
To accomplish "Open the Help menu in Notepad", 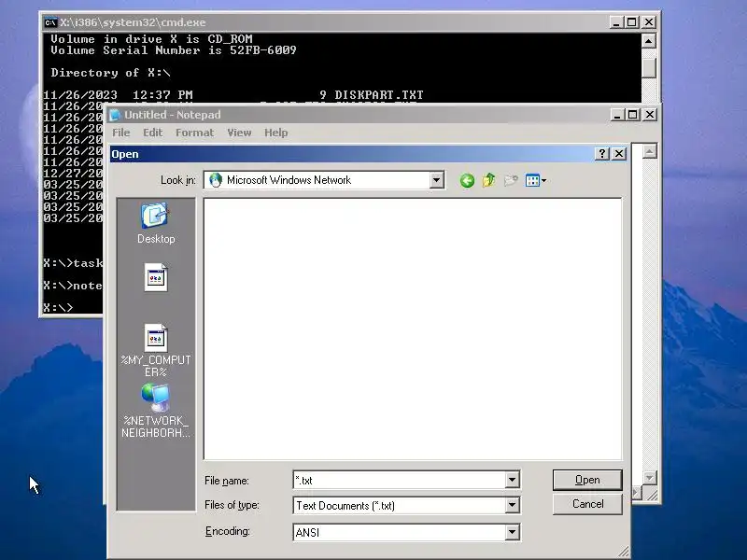I will (275, 133).
